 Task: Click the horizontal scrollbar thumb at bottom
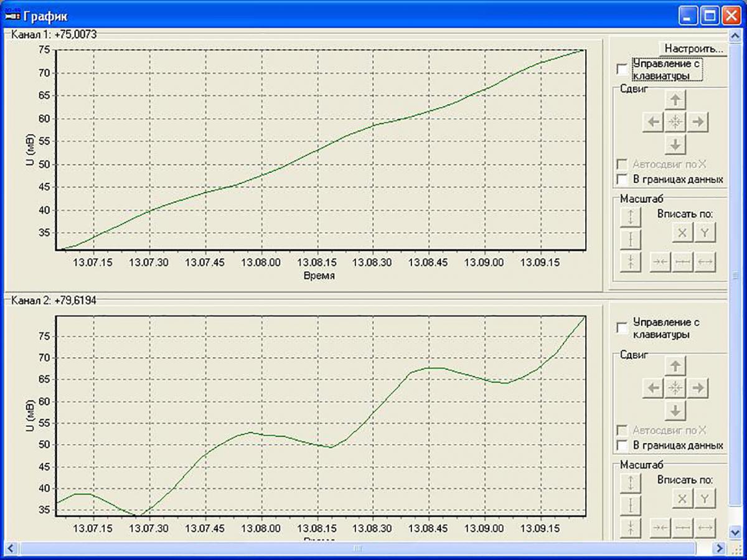tap(357, 548)
